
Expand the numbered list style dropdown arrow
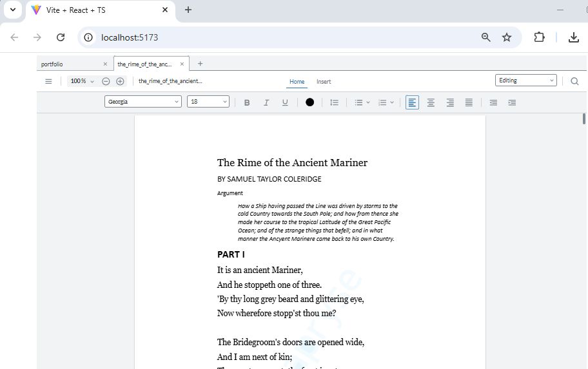(x=392, y=102)
